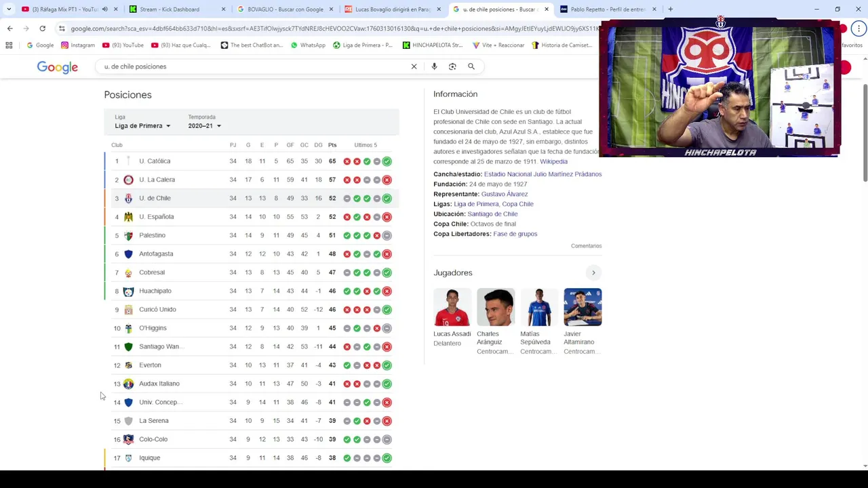Viewport: 868px width, 488px height.
Task: Reload the current page
Action: tap(42, 28)
